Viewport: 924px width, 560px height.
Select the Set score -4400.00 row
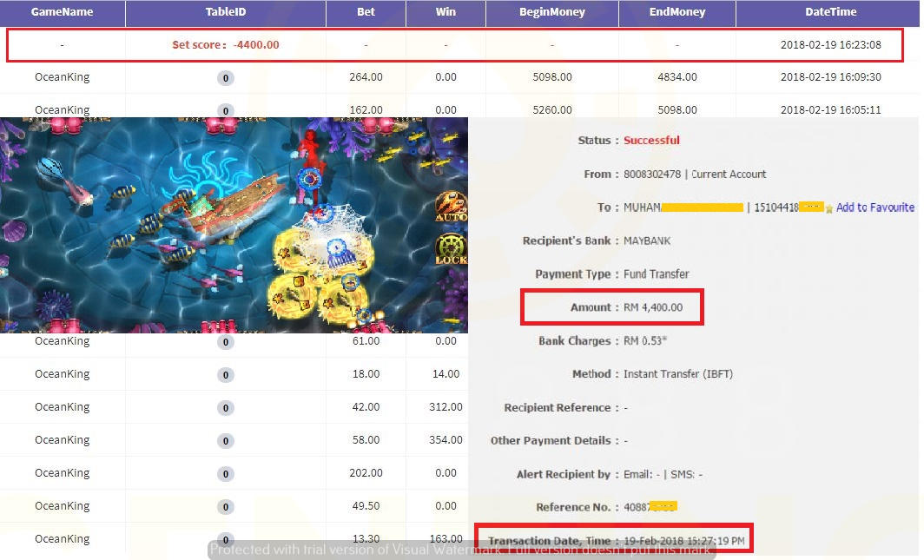click(454, 45)
